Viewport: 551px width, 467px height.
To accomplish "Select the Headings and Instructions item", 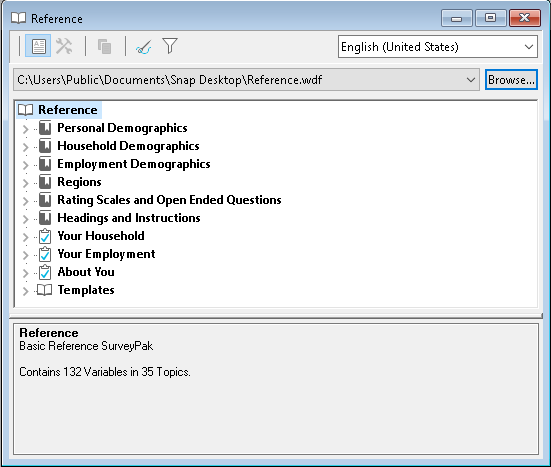I will [129, 218].
